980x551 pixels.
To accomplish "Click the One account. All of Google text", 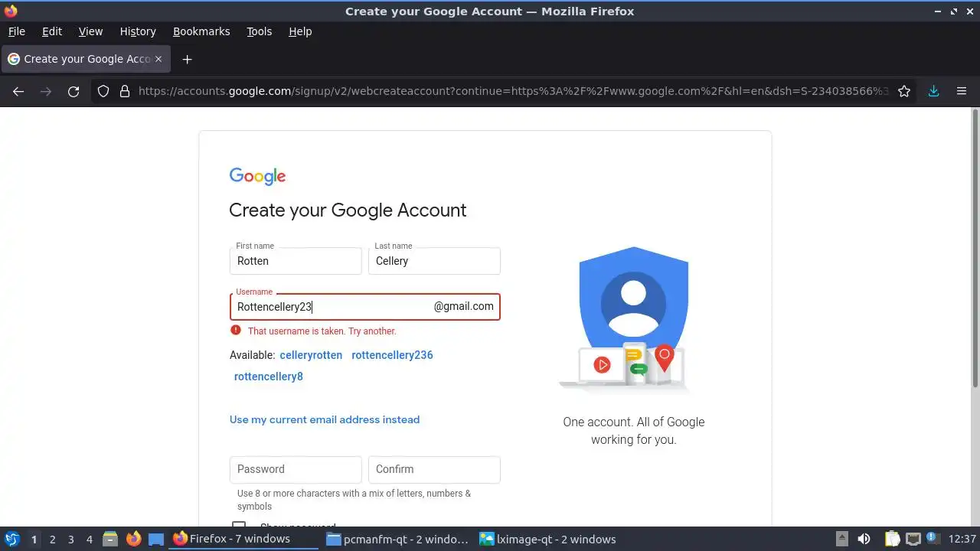I will click(x=634, y=431).
